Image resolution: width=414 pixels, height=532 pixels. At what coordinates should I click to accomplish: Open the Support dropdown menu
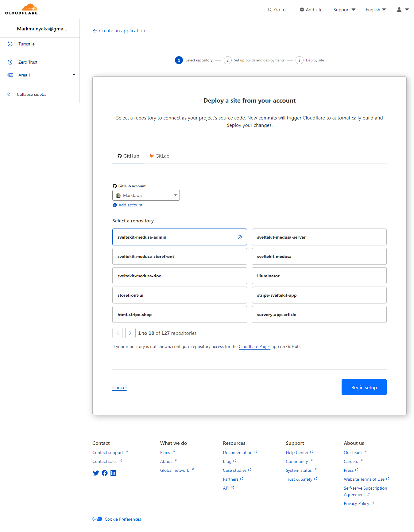click(344, 10)
